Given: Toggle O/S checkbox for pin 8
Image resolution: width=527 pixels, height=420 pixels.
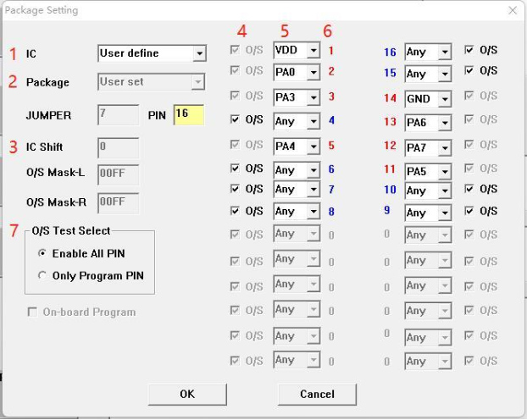Looking at the screenshot, I should (235, 211).
